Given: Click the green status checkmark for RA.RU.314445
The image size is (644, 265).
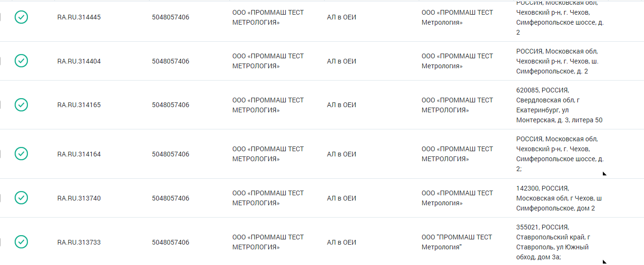Looking at the screenshot, I should (21, 17).
